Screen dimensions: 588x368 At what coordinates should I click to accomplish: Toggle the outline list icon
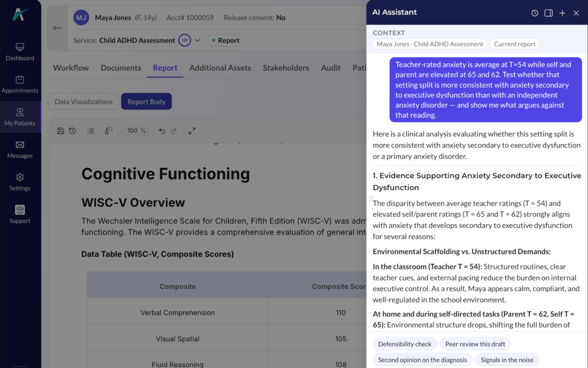click(x=91, y=131)
